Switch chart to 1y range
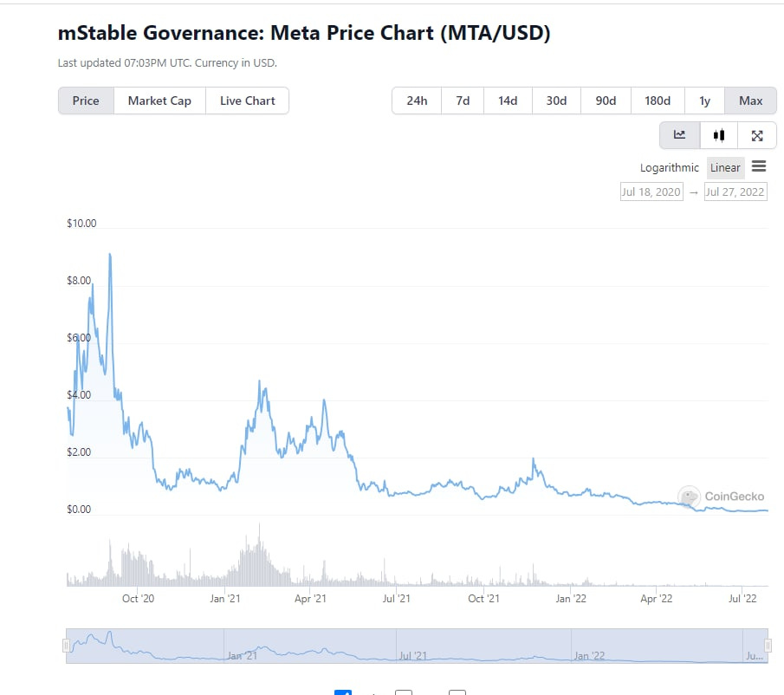The image size is (784, 695). [x=704, y=101]
